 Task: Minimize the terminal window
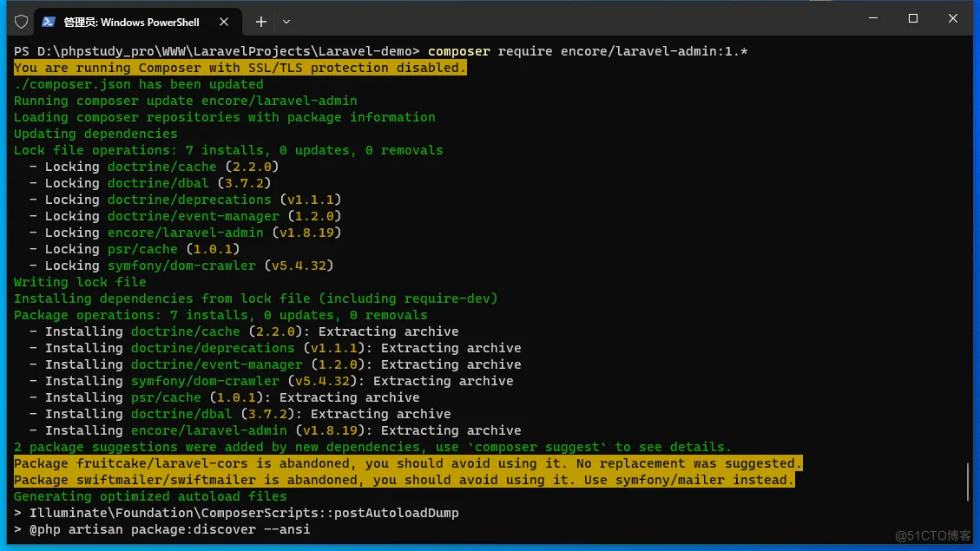coord(873,18)
